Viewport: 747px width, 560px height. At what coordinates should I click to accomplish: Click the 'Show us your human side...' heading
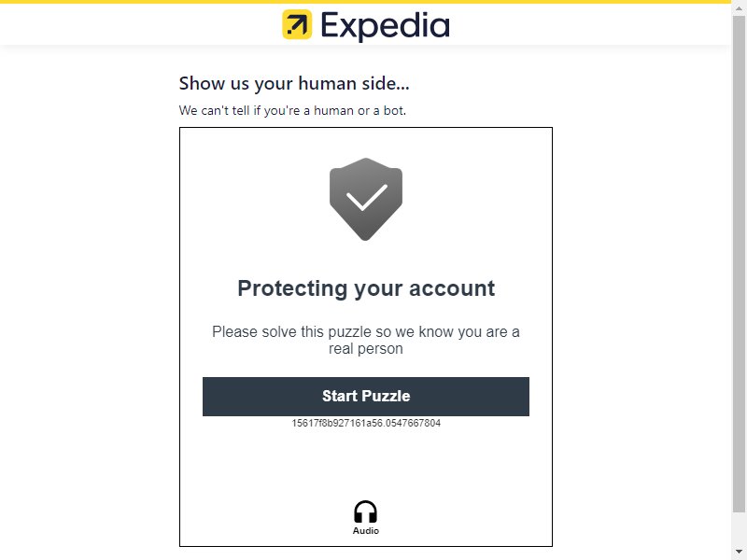[294, 83]
